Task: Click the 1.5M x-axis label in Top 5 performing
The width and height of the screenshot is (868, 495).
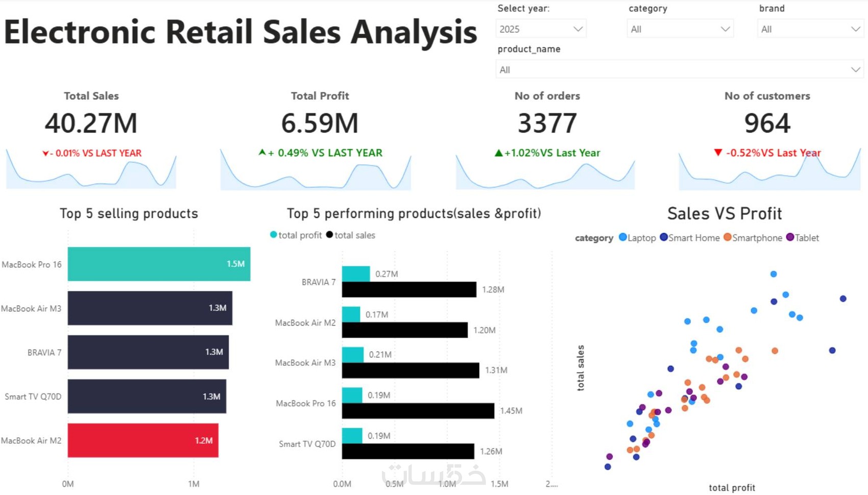Action: coord(499,484)
